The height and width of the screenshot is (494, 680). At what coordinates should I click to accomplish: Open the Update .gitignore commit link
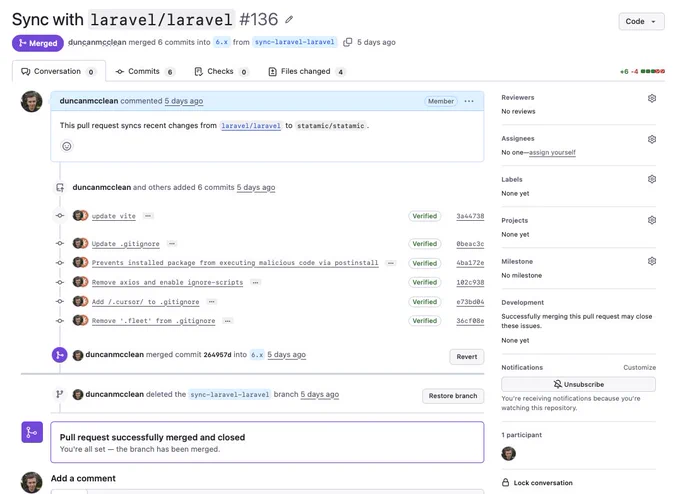(126, 244)
